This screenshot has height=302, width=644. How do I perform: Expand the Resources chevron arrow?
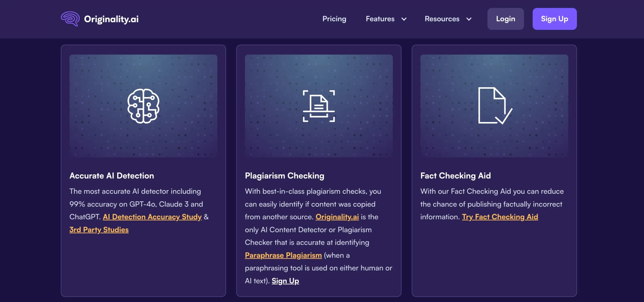(x=469, y=19)
